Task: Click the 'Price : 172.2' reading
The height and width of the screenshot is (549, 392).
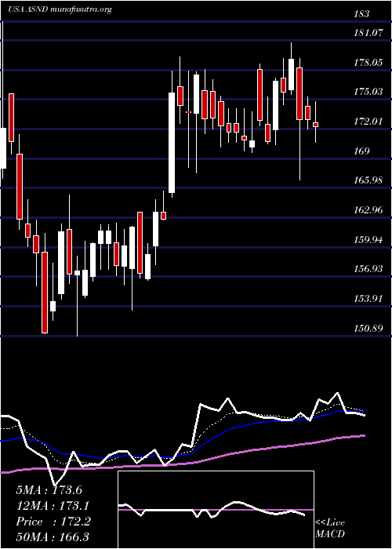Action: pyautogui.click(x=53, y=522)
